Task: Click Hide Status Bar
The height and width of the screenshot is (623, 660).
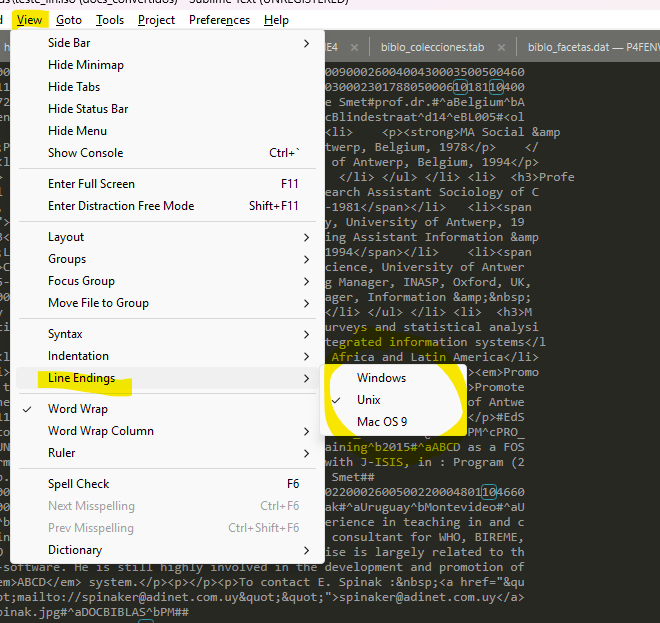Action: click(88, 109)
